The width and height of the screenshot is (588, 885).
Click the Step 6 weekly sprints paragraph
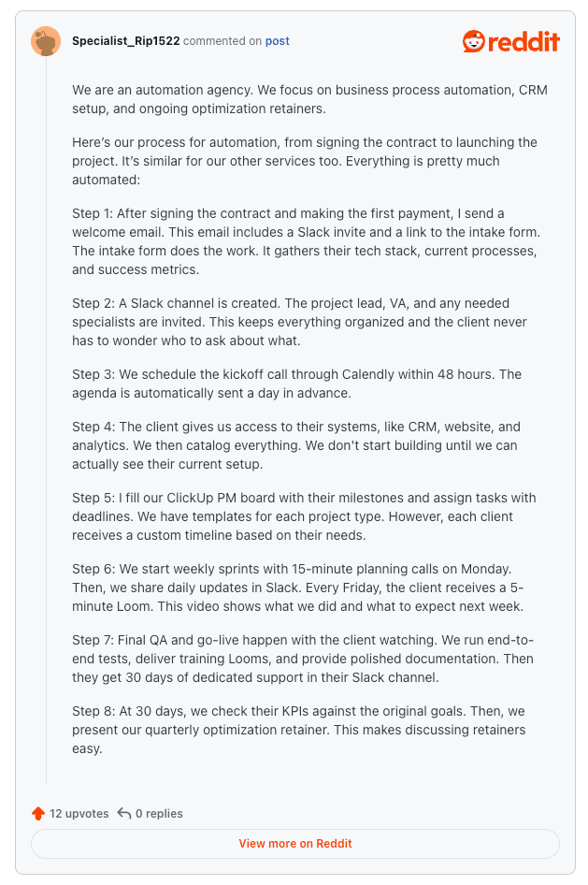tap(299, 588)
